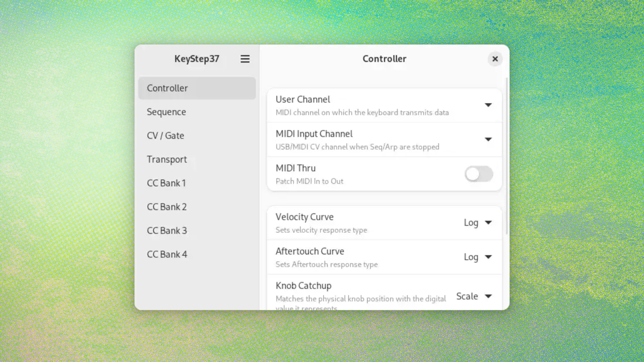This screenshot has height=362, width=644.
Task: Click the Velocity Curve row label
Action: pyautogui.click(x=305, y=217)
